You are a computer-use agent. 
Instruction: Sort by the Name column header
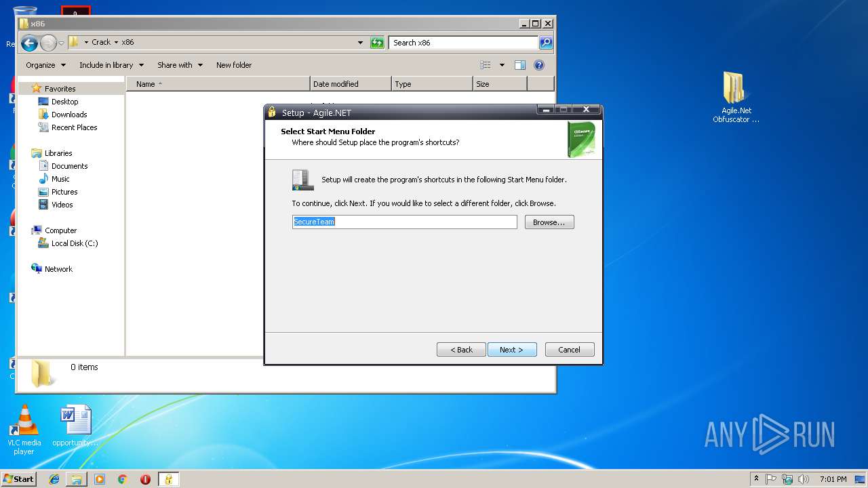[x=218, y=84]
